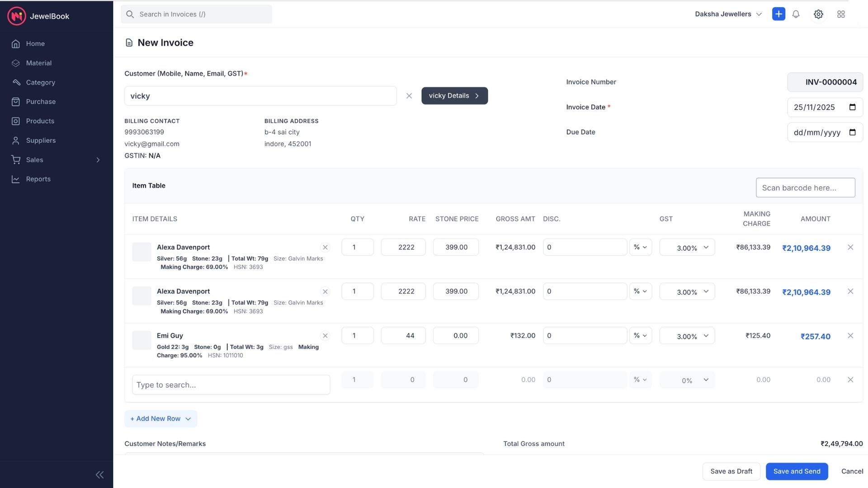Switch to the Material section

coord(38,63)
